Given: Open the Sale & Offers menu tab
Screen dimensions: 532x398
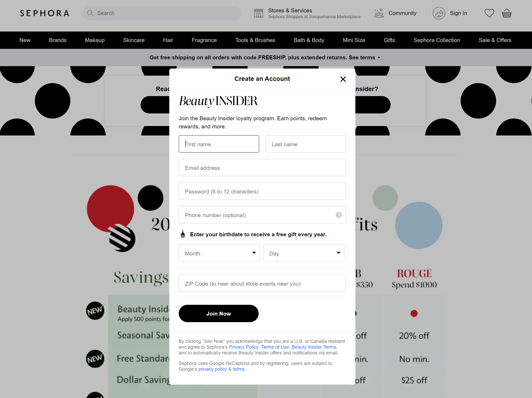Looking at the screenshot, I should click(495, 40).
